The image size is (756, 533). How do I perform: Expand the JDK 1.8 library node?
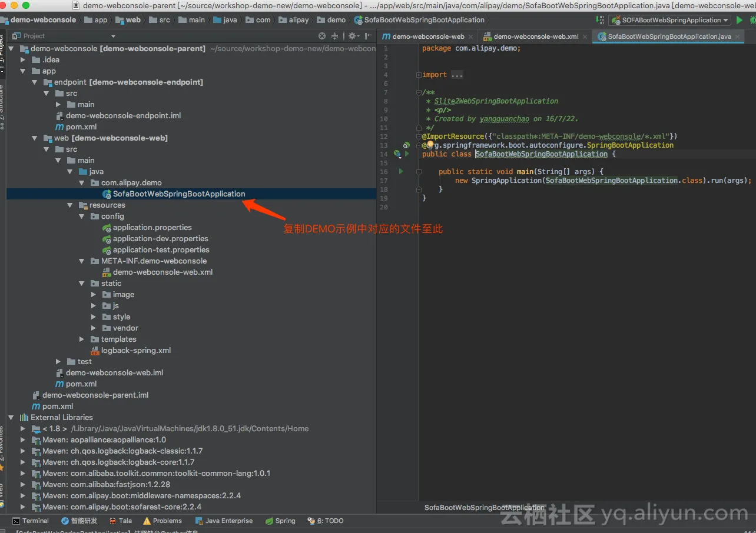(23, 428)
